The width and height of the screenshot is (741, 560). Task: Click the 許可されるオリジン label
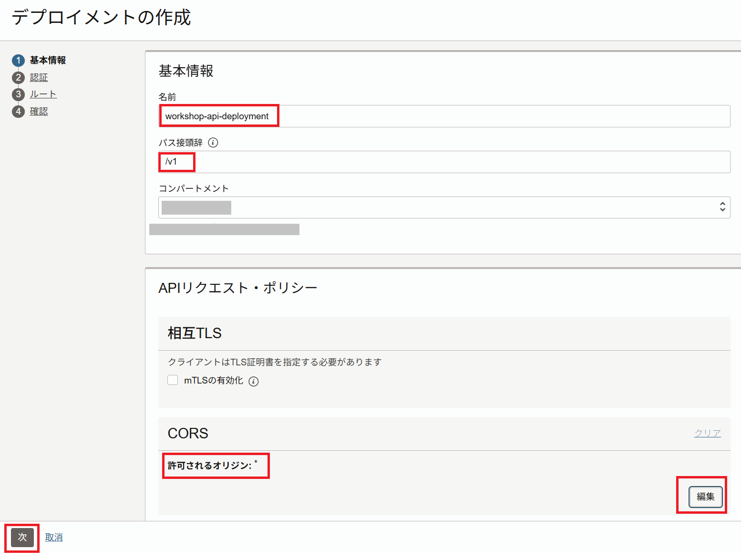pos(209,466)
